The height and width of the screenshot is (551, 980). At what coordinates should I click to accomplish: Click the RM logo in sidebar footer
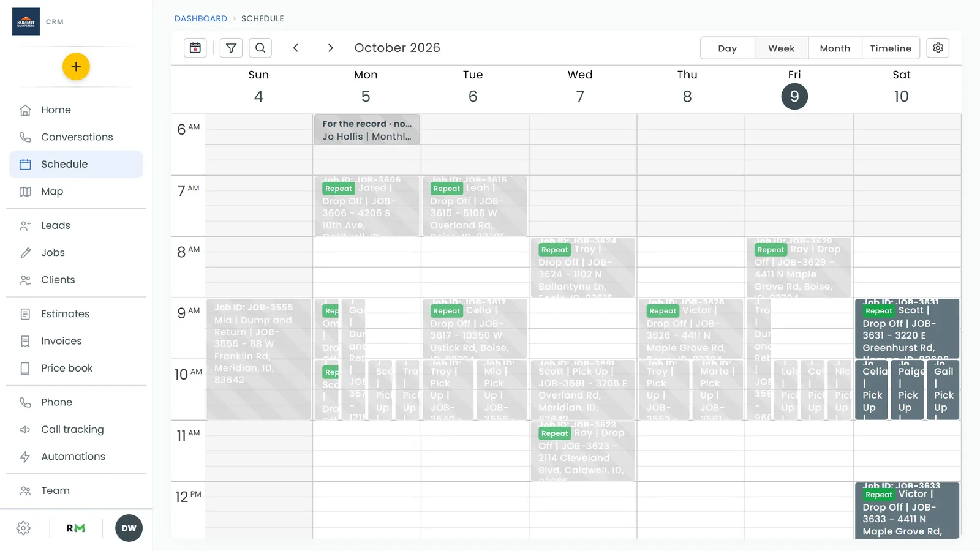76,528
